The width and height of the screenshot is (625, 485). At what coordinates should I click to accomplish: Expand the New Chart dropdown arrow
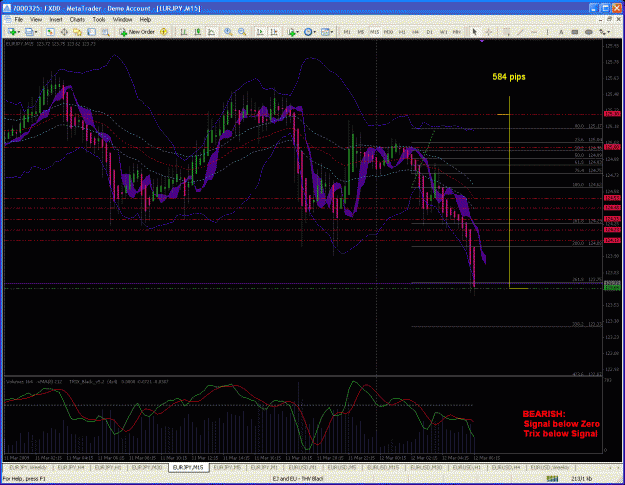pyautogui.click(x=18, y=32)
